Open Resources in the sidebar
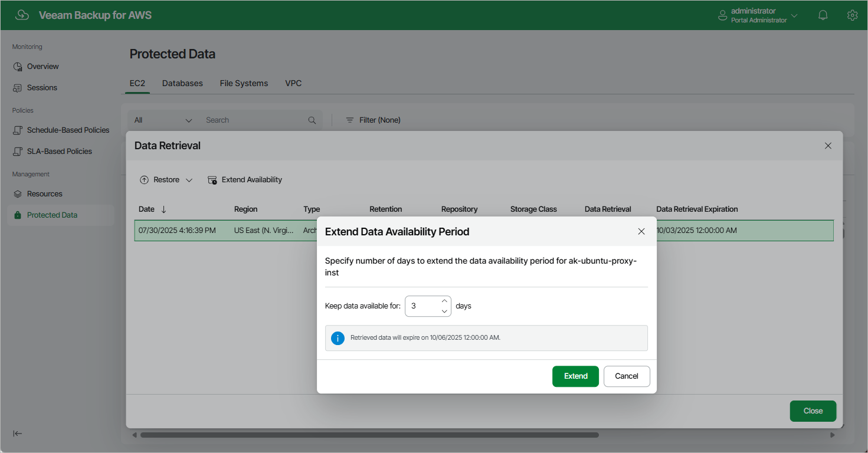 (45, 194)
